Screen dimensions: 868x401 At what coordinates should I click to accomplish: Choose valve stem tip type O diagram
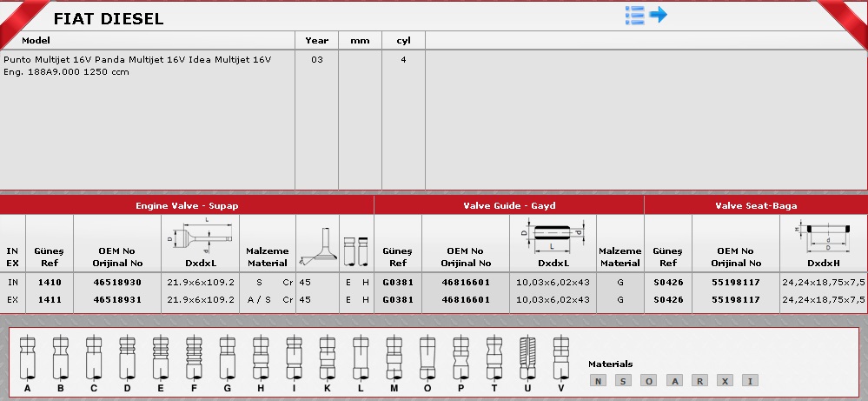(426, 358)
